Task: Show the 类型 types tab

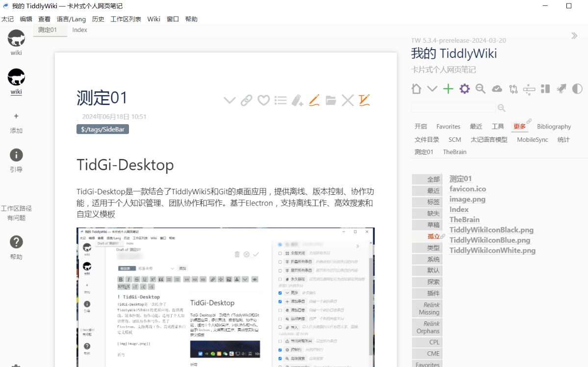Action: click(x=427, y=248)
